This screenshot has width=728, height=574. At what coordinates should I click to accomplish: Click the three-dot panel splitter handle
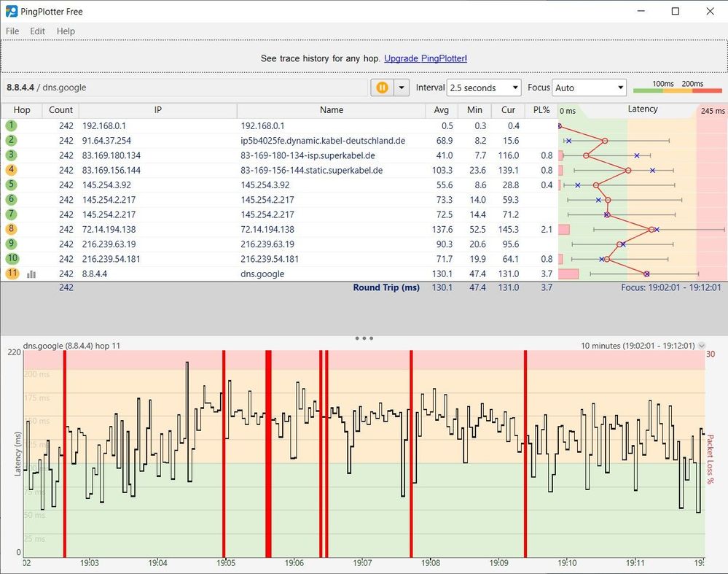[364, 338]
